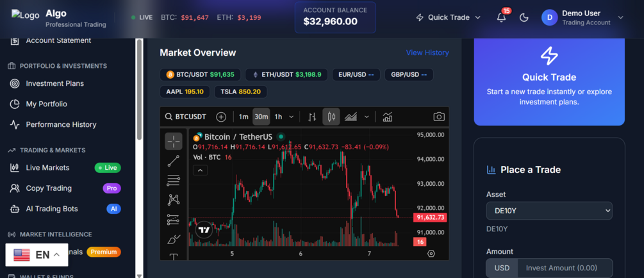Open the chart indicators icon
The width and height of the screenshot is (644, 278).
pos(387,117)
